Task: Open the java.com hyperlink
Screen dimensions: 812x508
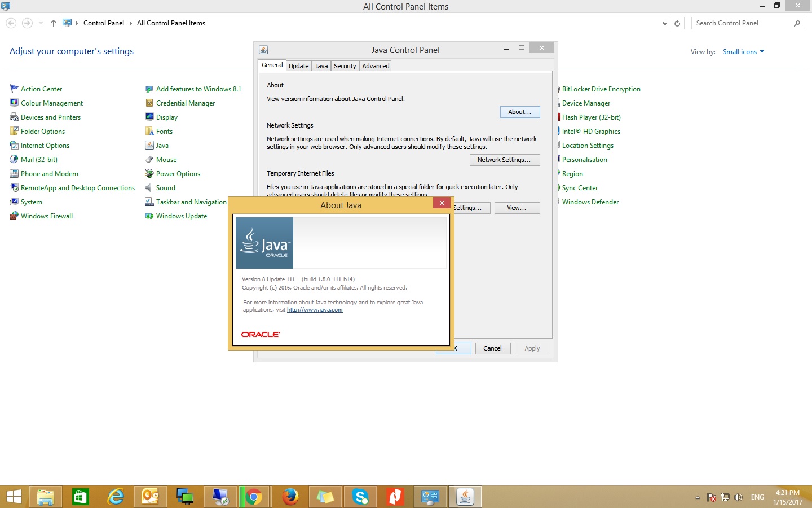Action: 315,310
